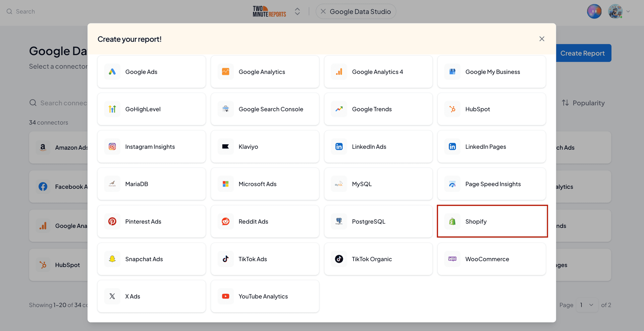Select the Page Speed Insights icon

452,184
